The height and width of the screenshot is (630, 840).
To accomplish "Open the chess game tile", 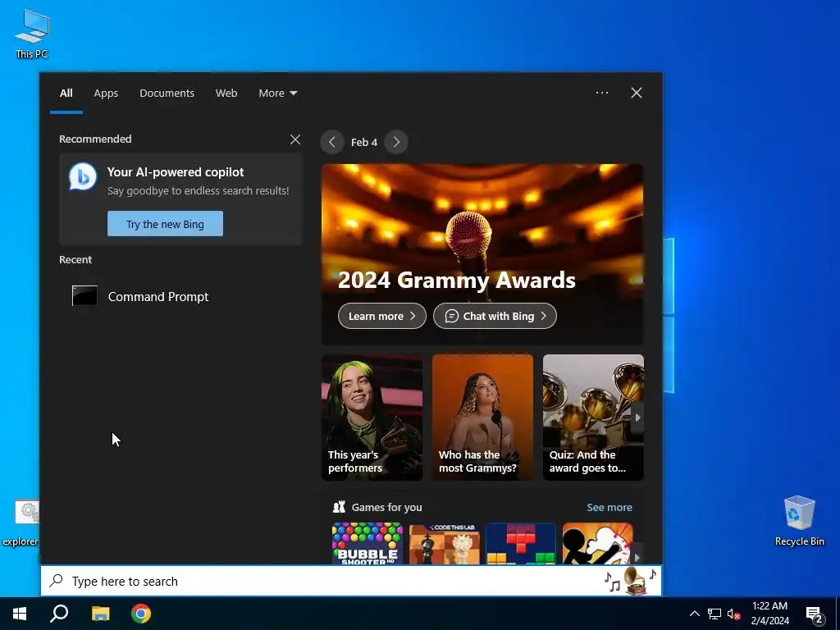I will (444, 543).
